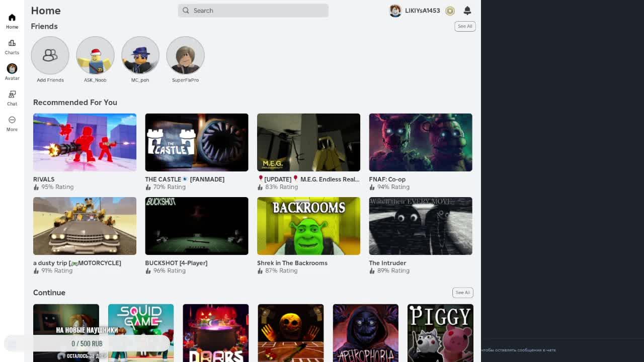Click the Continue section heading
The image size is (644, 362).
click(x=49, y=293)
